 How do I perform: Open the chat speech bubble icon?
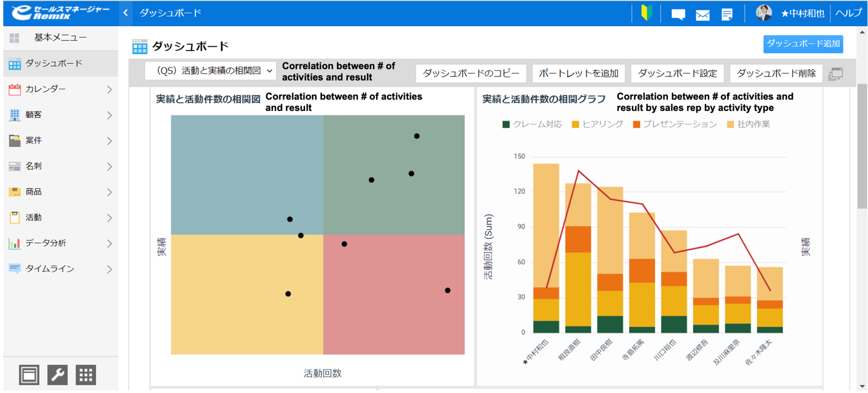pyautogui.click(x=678, y=13)
